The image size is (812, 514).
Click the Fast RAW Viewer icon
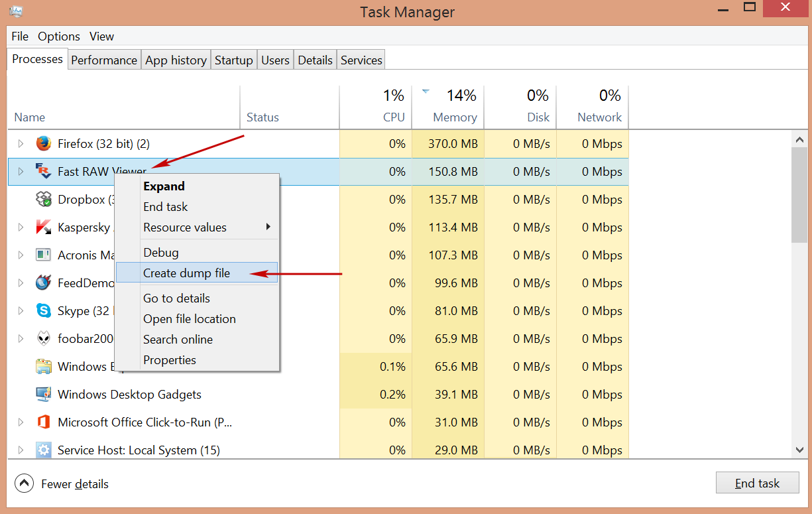[44, 171]
